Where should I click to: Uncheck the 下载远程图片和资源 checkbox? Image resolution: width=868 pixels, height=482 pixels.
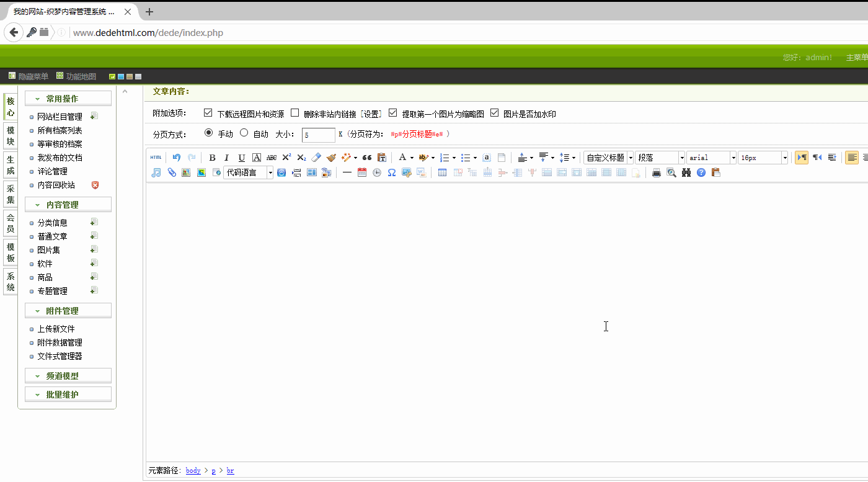[x=208, y=113]
